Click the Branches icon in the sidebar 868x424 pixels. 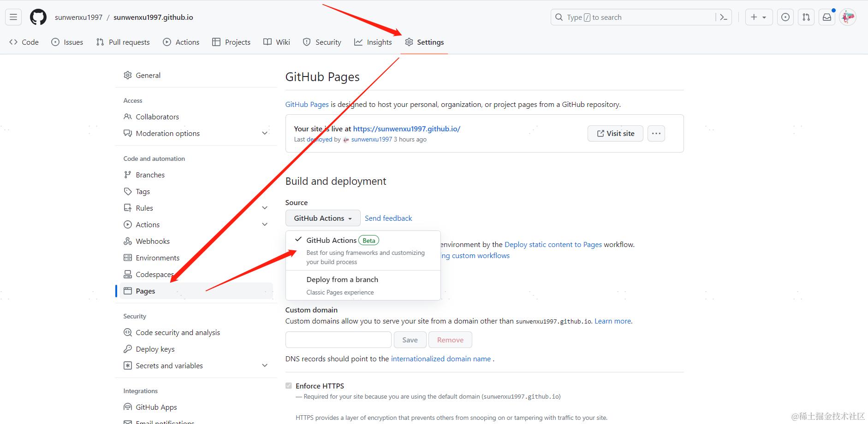coord(128,175)
